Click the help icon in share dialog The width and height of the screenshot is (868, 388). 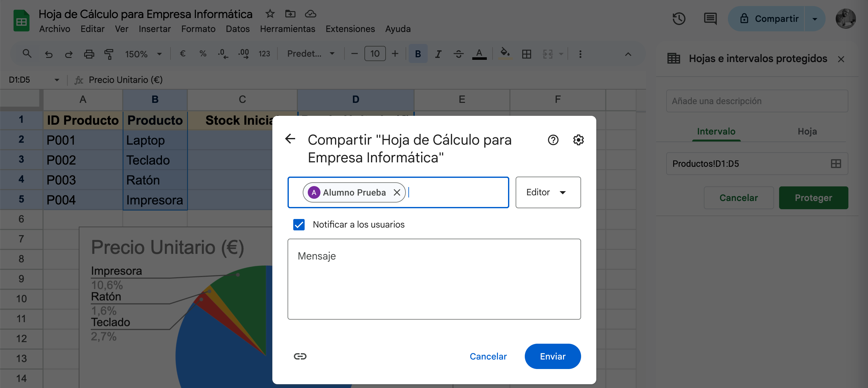(553, 140)
